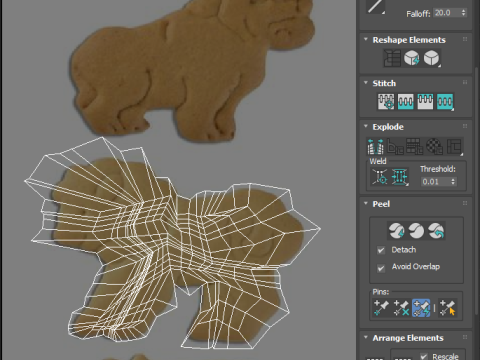Click the Quick Peel icon
The width and height of the screenshot is (480, 360).
396,231
